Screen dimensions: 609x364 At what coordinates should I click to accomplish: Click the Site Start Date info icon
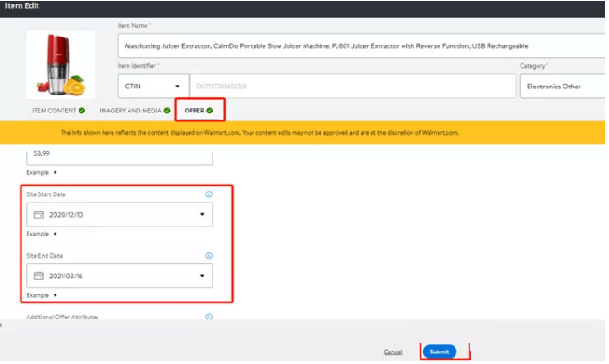209,194
